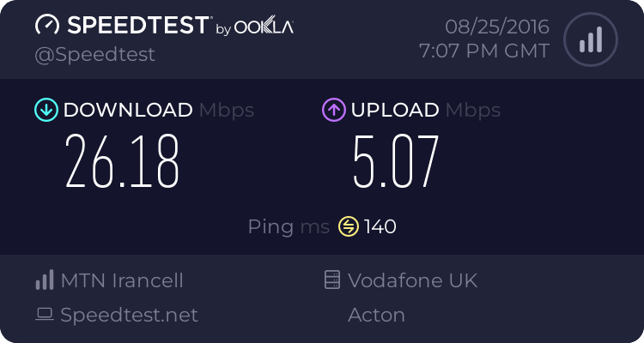Click the Speedtest gauge logo icon
Image resolution: width=644 pixels, height=343 pixels.
tap(47, 26)
